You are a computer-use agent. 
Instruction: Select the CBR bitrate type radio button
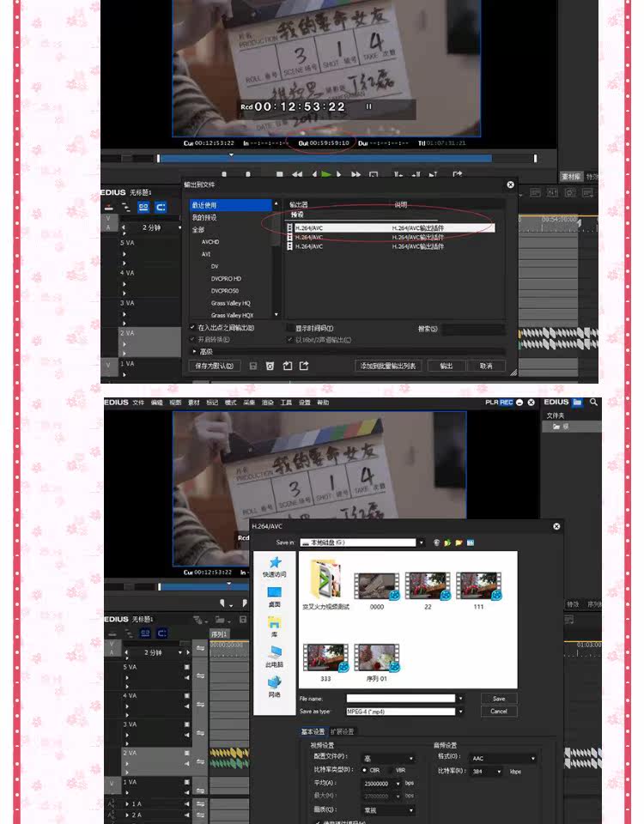coord(365,770)
